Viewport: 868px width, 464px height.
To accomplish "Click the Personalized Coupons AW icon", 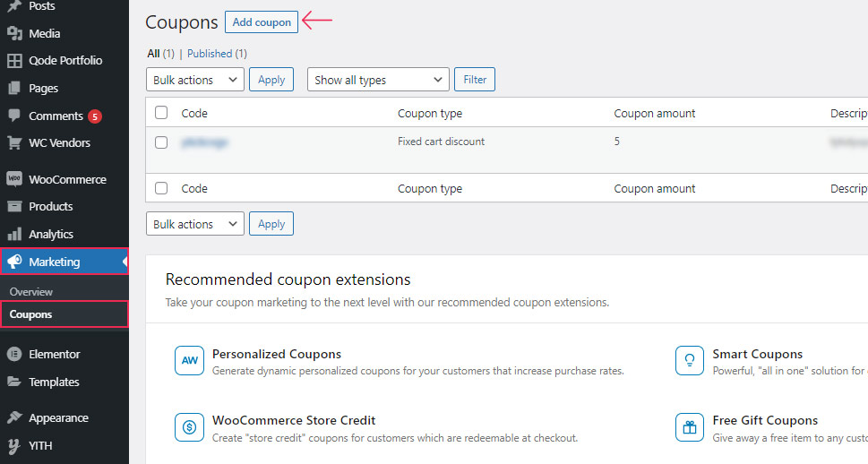I will coord(189,360).
